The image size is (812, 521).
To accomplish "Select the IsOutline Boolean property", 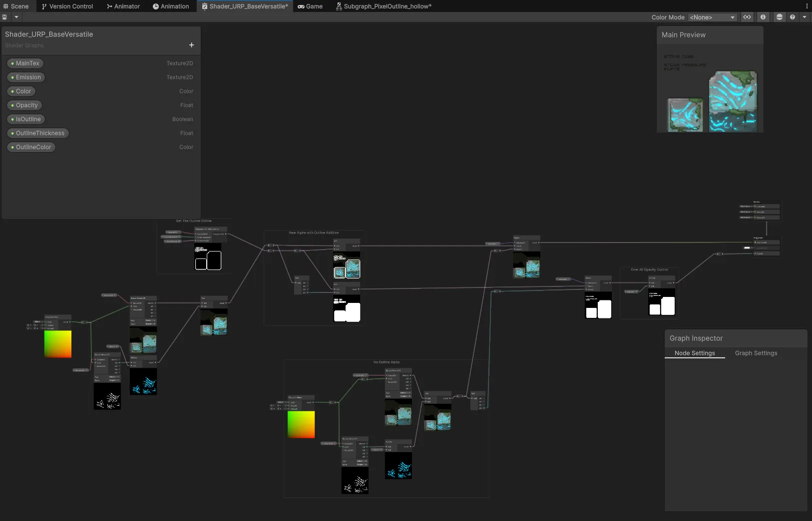I will point(26,119).
